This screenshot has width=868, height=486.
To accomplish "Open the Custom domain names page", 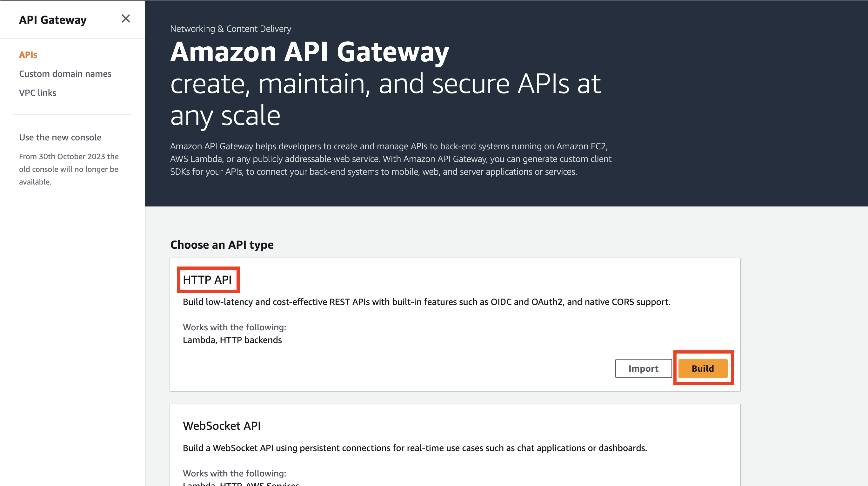I will 65,74.
